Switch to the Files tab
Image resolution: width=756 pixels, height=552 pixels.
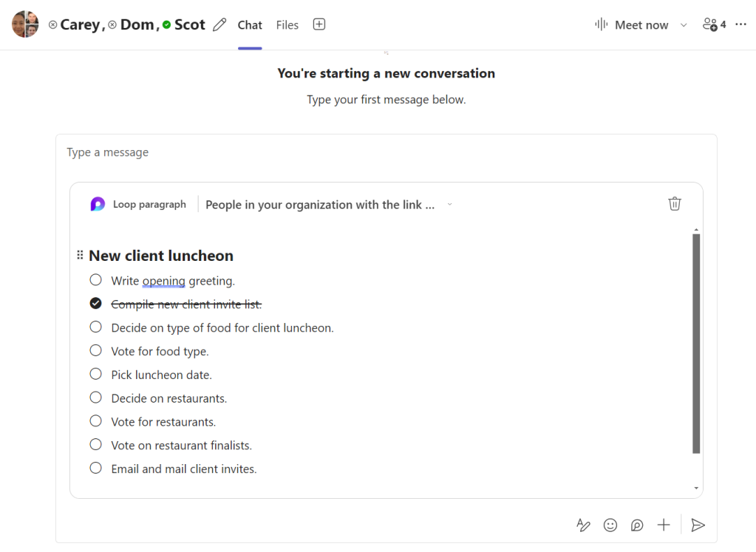tap(287, 24)
